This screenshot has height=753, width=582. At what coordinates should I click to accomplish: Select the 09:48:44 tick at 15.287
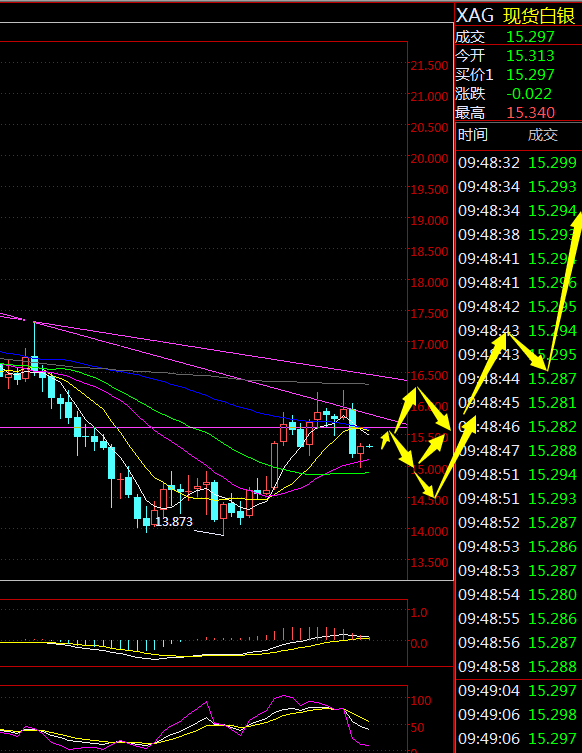[518, 379]
